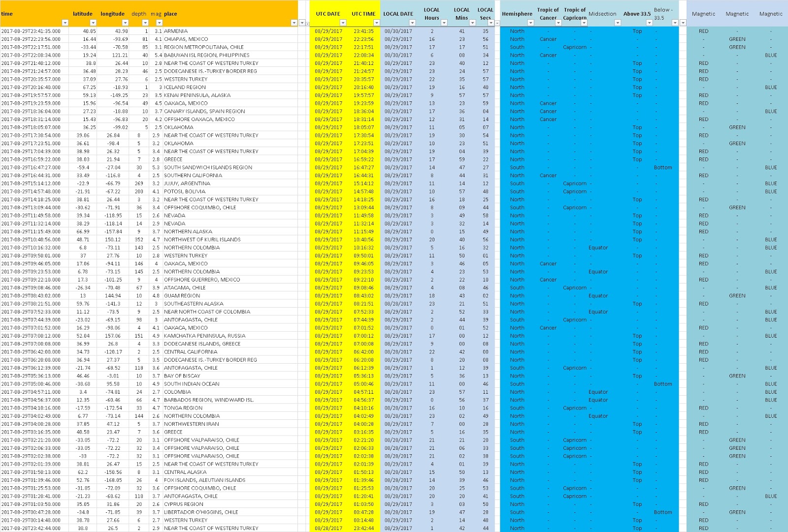Image resolution: width=788 pixels, height=532 pixels.
Task: Click the Hemisphere column header
Action: 517,14
